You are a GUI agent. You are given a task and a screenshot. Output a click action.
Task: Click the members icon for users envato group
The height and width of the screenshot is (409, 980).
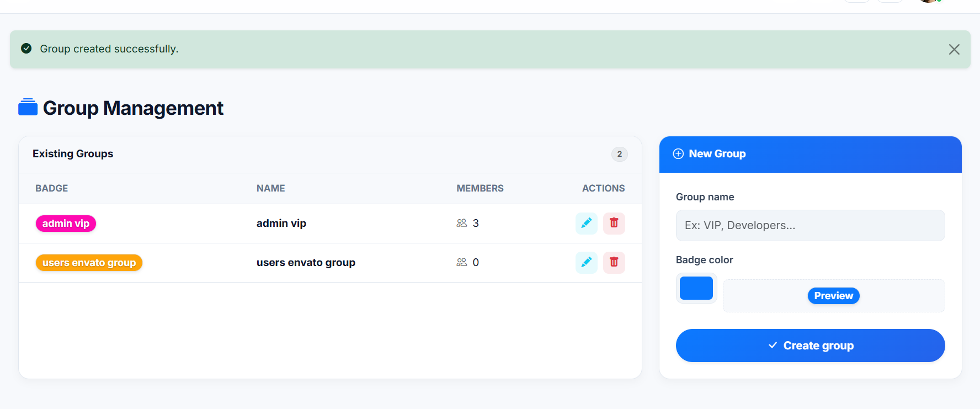(462, 262)
